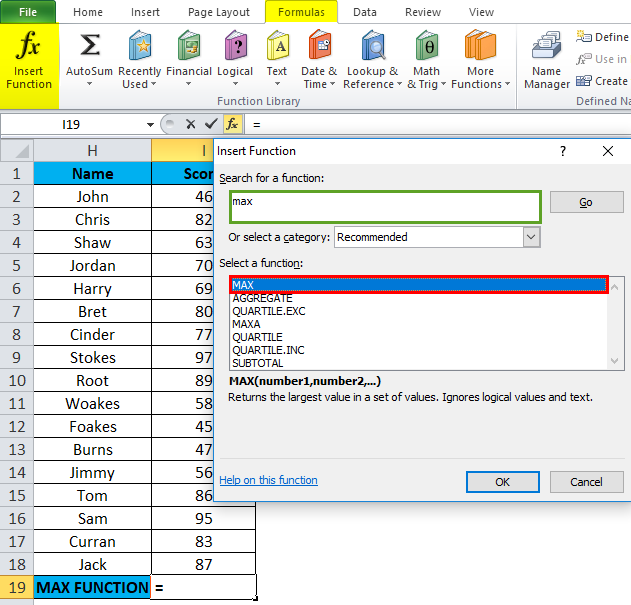This screenshot has height=605, width=631.
Task: Click OK in Insert Function dialog
Action: pyautogui.click(x=503, y=482)
